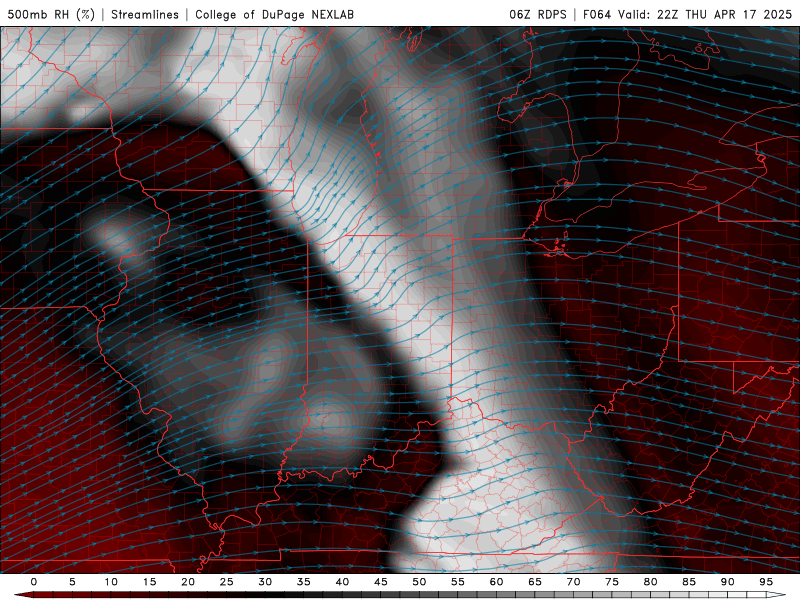This screenshot has height=600, width=800.
Task: Click the colorbar label '40'
Action: [x=342, y=582]
